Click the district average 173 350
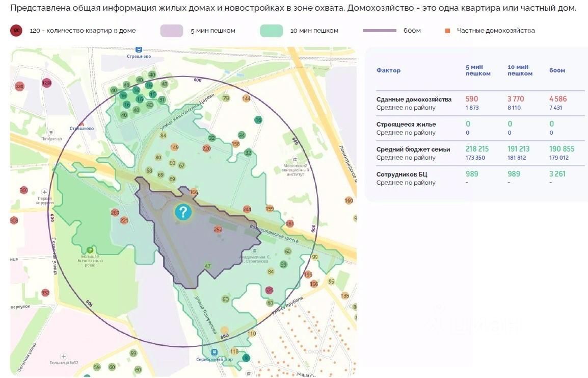The width and height of the screenshot is (588, 378). pyautogui.click(x=475, y=158)
